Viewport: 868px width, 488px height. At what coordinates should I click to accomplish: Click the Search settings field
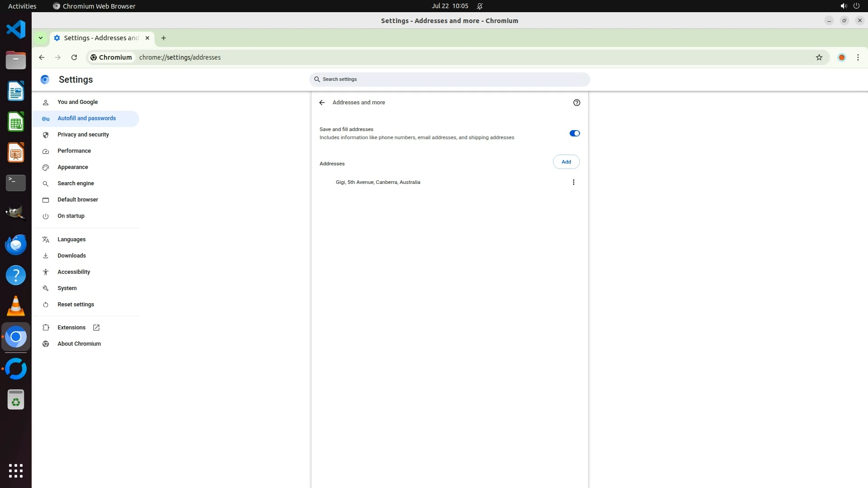[449, 80]
